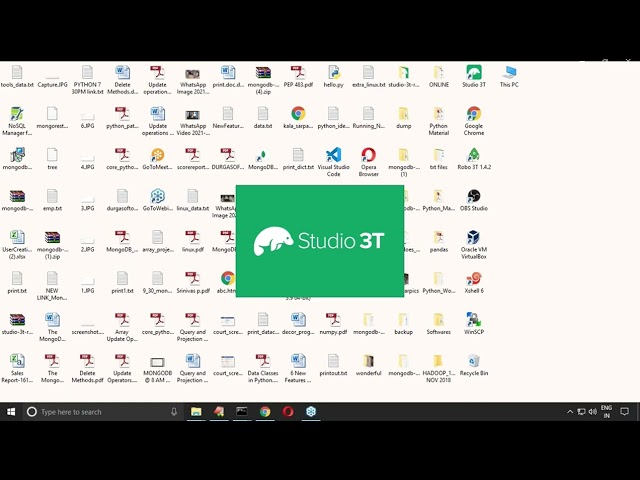Select the txt files folder
This screenshot has height=480, width=640.
point(438,159)
